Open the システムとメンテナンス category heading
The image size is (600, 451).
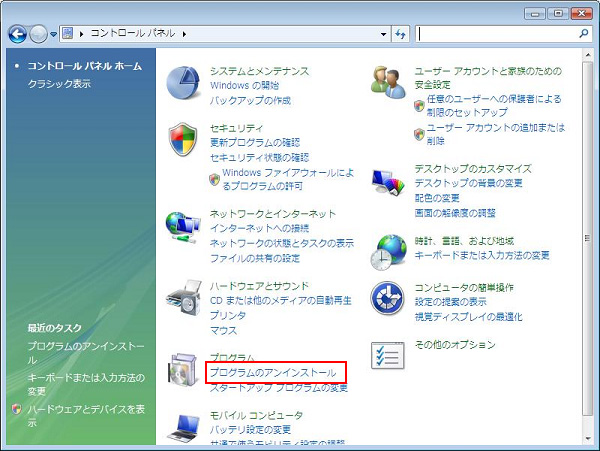point(259,71)
